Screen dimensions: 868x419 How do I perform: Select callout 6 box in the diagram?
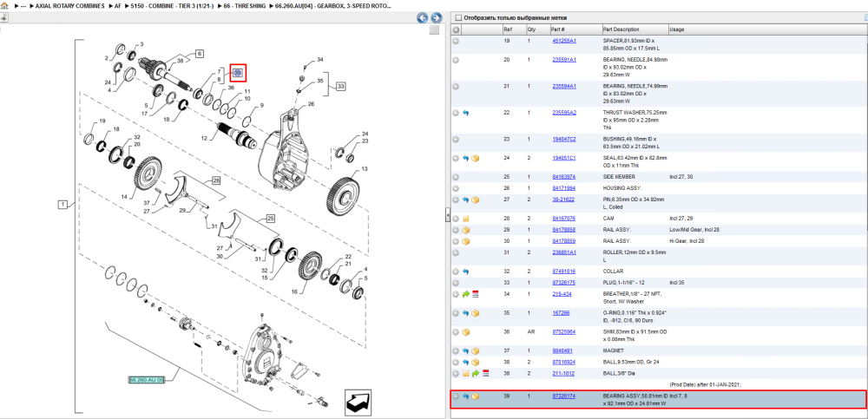[199, 54]
